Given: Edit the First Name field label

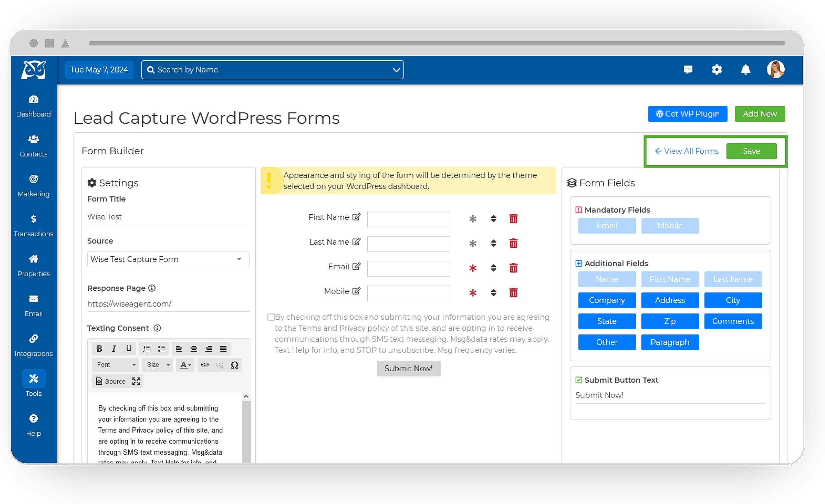Looking at the screenshot, I should 356,217.
